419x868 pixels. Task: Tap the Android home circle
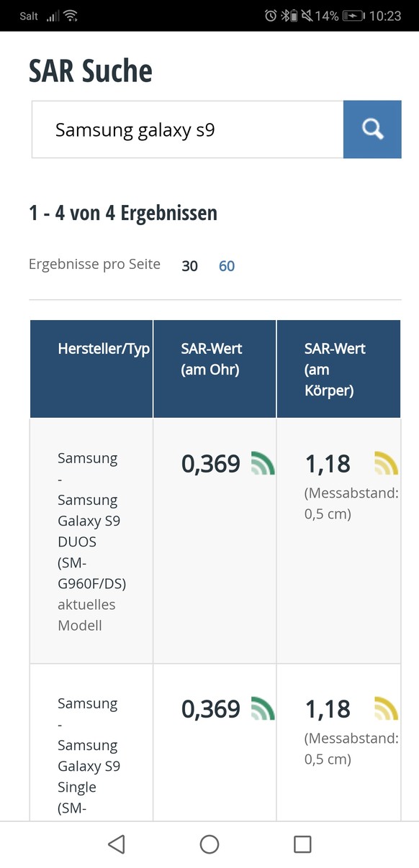click(x=209, y=844)
